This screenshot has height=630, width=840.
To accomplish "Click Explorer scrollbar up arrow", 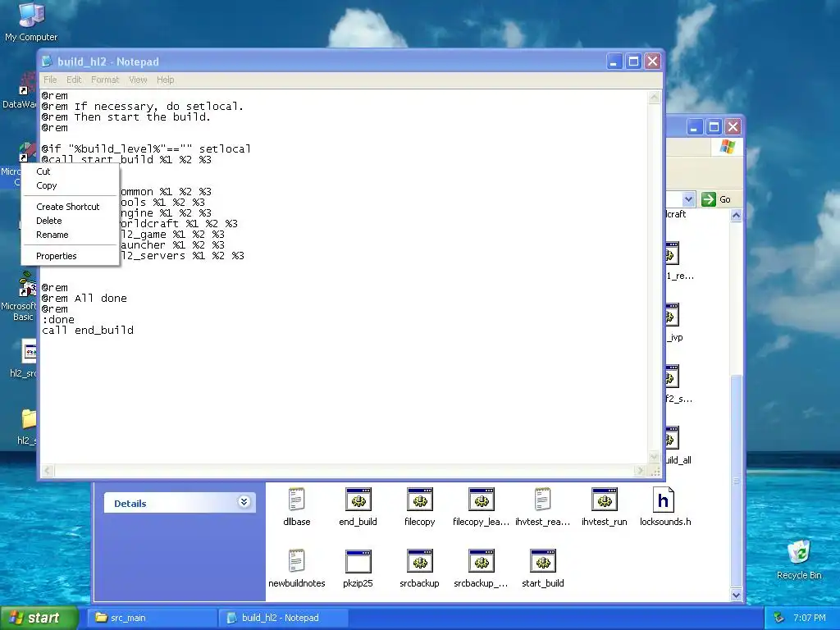I will tap(736, 216).
